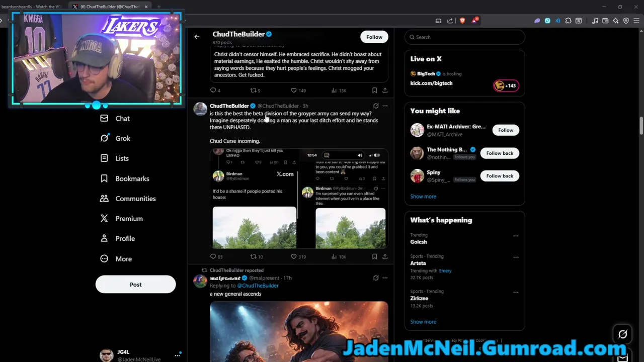Open more options for Golesh trend
The height and width of the screenshot is (362, 644).
click(x=516, y=236)
